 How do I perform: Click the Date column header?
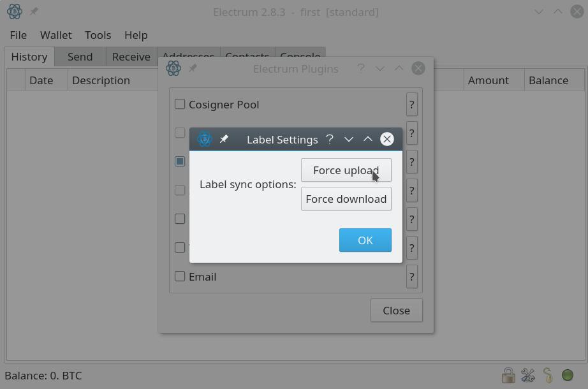[x=46, y=80]
